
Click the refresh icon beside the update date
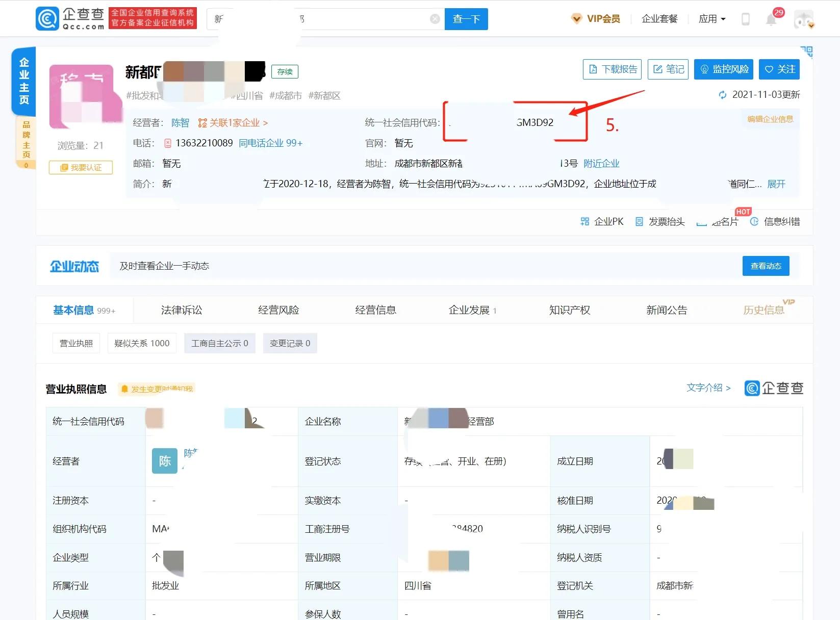point(722,94)
